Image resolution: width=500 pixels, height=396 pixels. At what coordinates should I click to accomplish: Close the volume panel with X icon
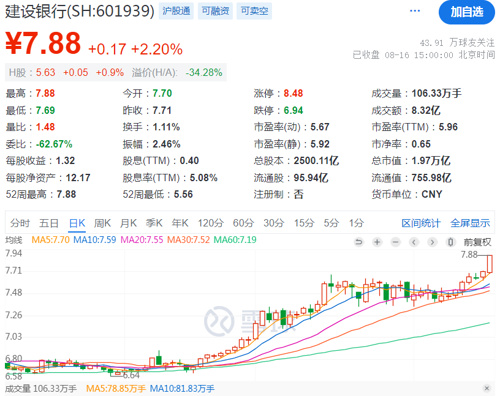pyautogui.click(x=487, y=388)
